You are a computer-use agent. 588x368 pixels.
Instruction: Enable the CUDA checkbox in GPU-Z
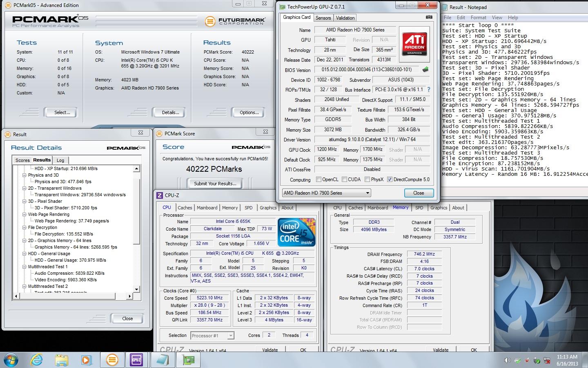click(344, 180)
